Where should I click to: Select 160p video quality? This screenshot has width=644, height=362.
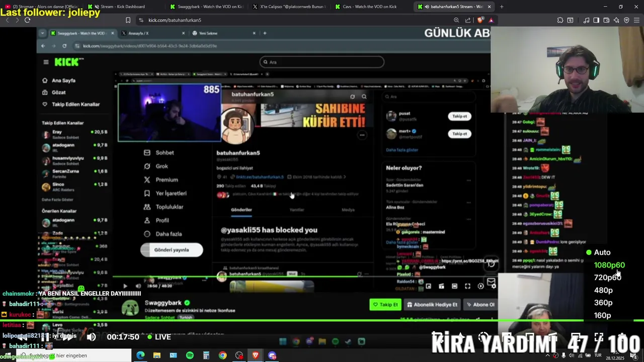(x=602, y=315)
